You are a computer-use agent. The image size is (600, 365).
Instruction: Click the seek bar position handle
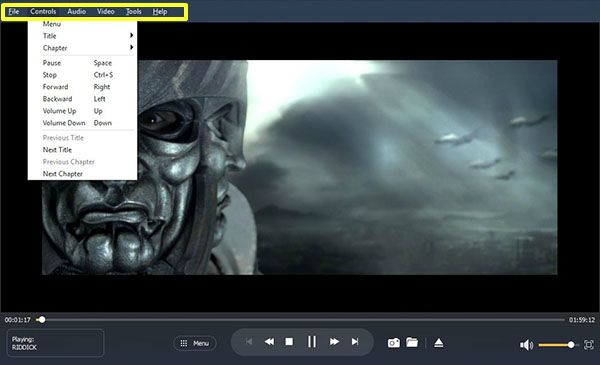(x=42, y=319)
